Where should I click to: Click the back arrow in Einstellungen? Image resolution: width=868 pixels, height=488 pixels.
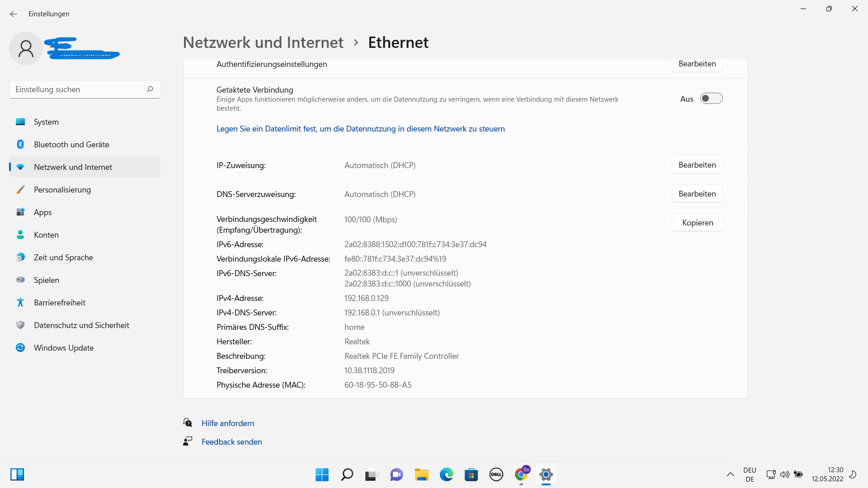pos(14,14)
